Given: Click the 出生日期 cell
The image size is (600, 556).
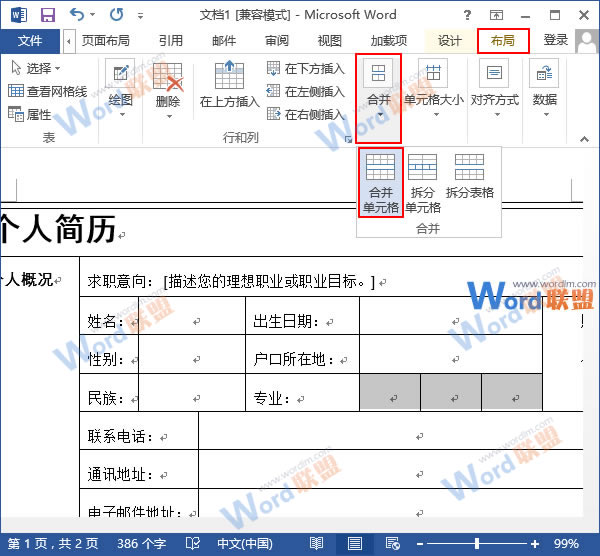Looking at the screenshot, I should [x=302, y=316].
